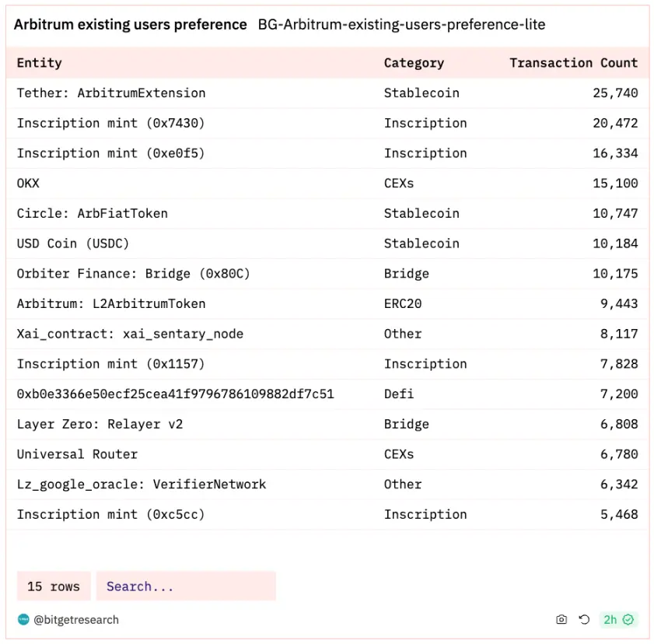Image resolution: width=654 pixels, height=644 pixels.
Task: Open the BG-Arbitrum-existing-users-preference-lite query link
Action: click(401, 25)
